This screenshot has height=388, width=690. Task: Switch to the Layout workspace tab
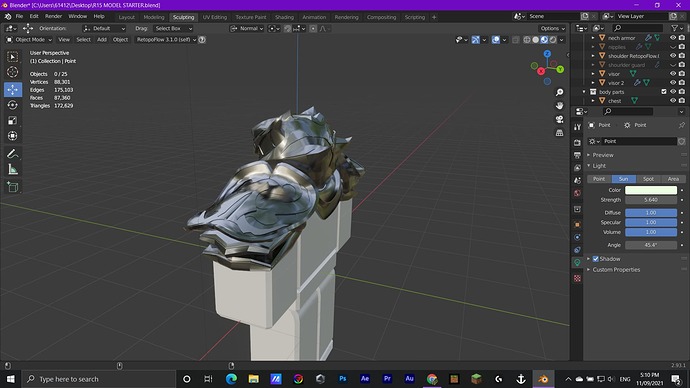(x=126, y=17)
